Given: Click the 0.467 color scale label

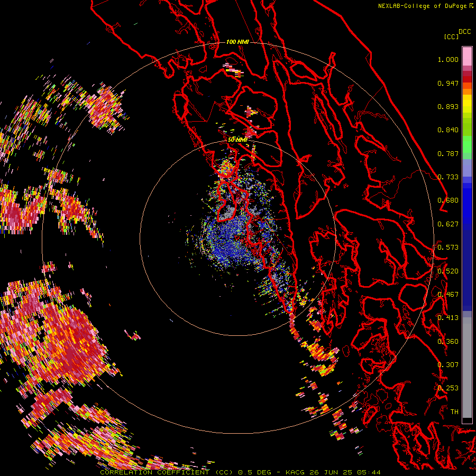Looking at the screenshot, I should click(448, 295).
